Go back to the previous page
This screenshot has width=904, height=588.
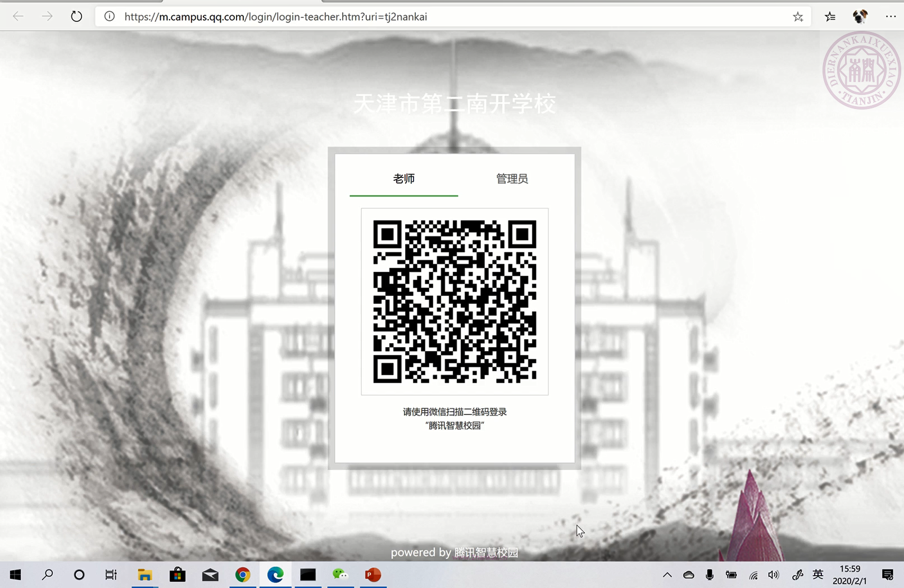(x=18, y=16)
